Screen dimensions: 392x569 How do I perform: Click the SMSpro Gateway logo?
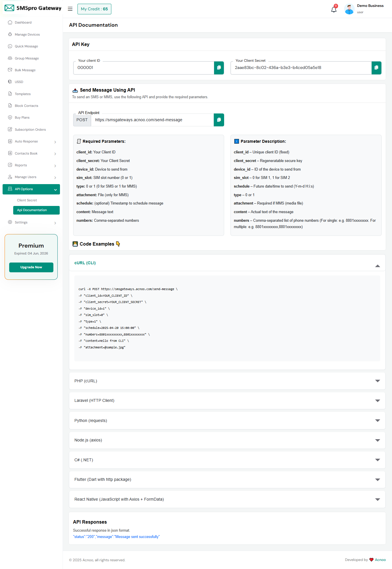pyautogui.click(x=33, y=8)
